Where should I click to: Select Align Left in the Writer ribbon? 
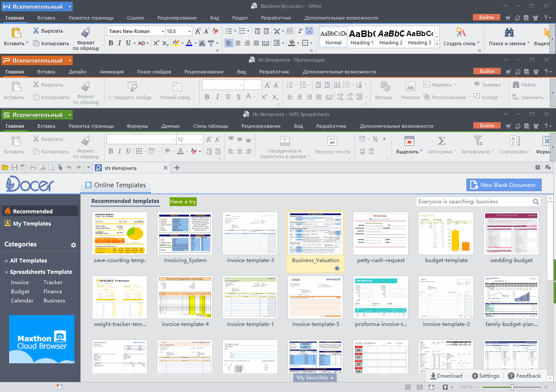[229, 43]
